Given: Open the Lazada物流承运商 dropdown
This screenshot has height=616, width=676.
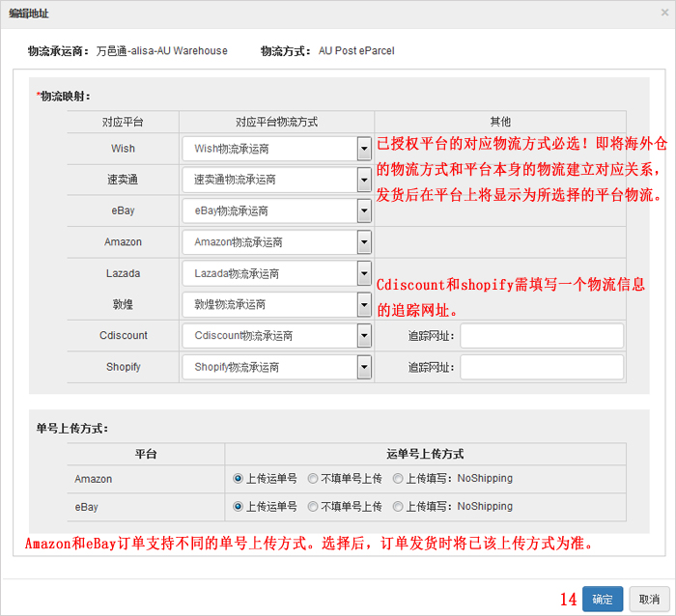Looking at the screenshot, I should [x=276, y=273].
